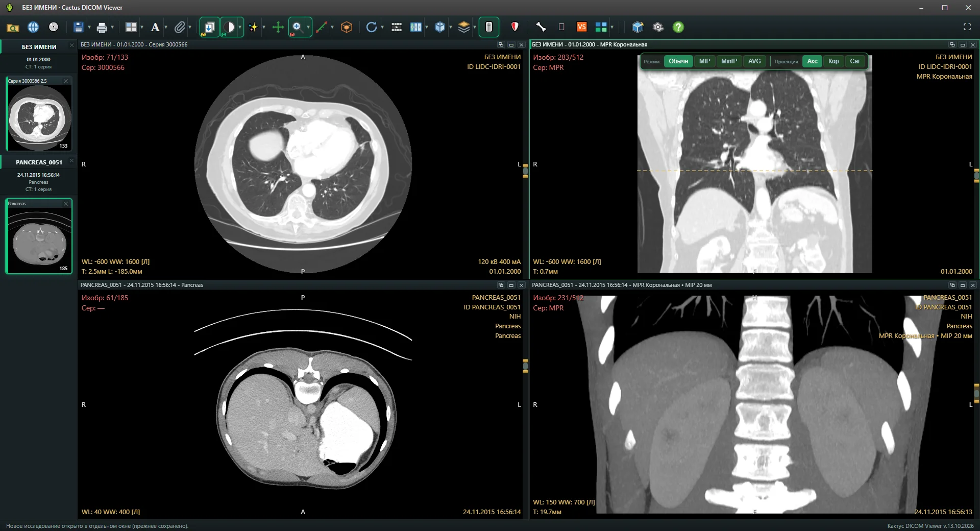Click the paperclip attachment icon

coord(179,28)
